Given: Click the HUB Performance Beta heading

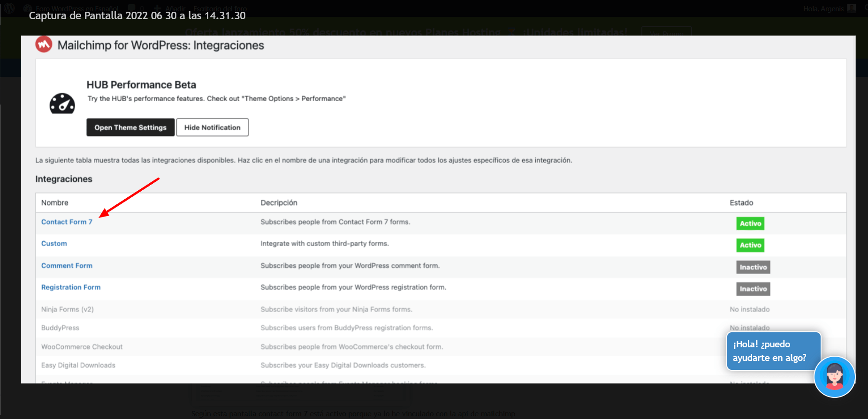Looking at the screenshot, I should tap(141, 85).
